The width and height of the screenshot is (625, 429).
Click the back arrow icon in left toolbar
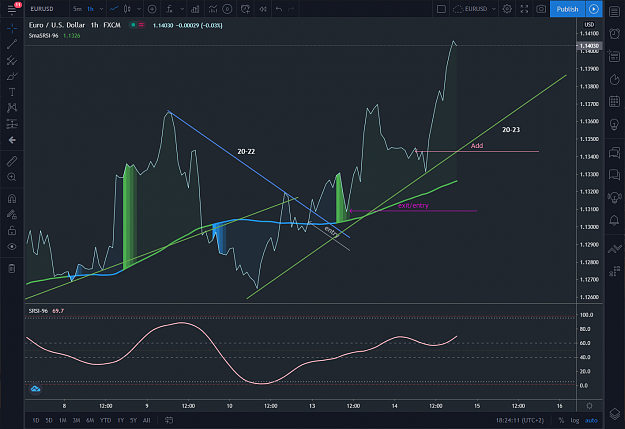12,140
